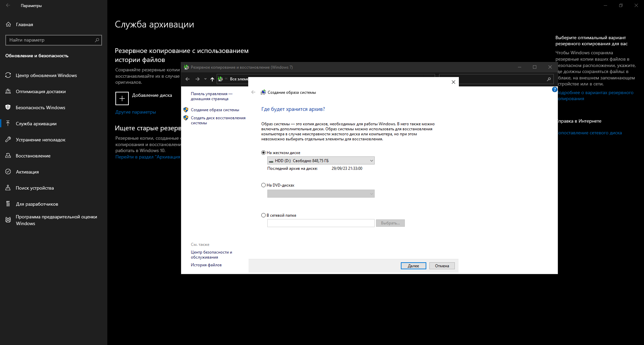
Task: Click the network folder path input field
Action: [x=321, y=223]
